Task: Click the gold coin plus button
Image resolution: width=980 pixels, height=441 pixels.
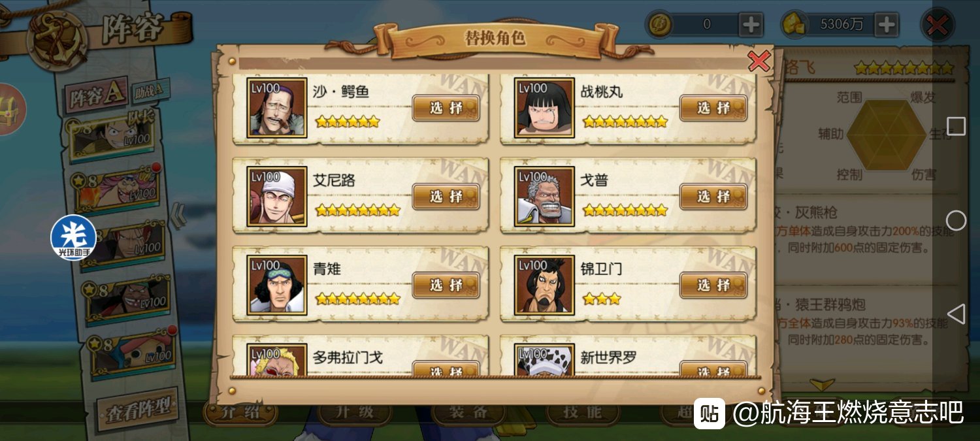Action: point(751,25)
